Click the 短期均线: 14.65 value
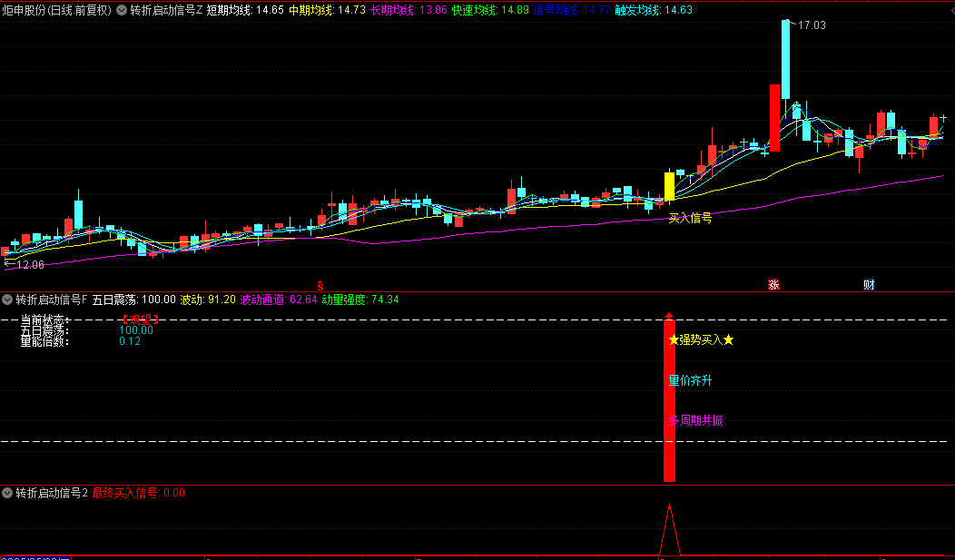 (245, 10)
